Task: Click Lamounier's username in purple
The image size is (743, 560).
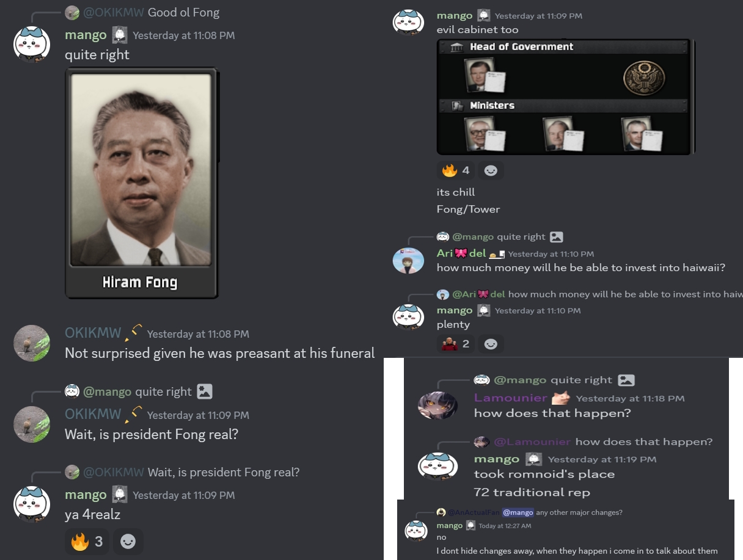Action: click(511, 398)
